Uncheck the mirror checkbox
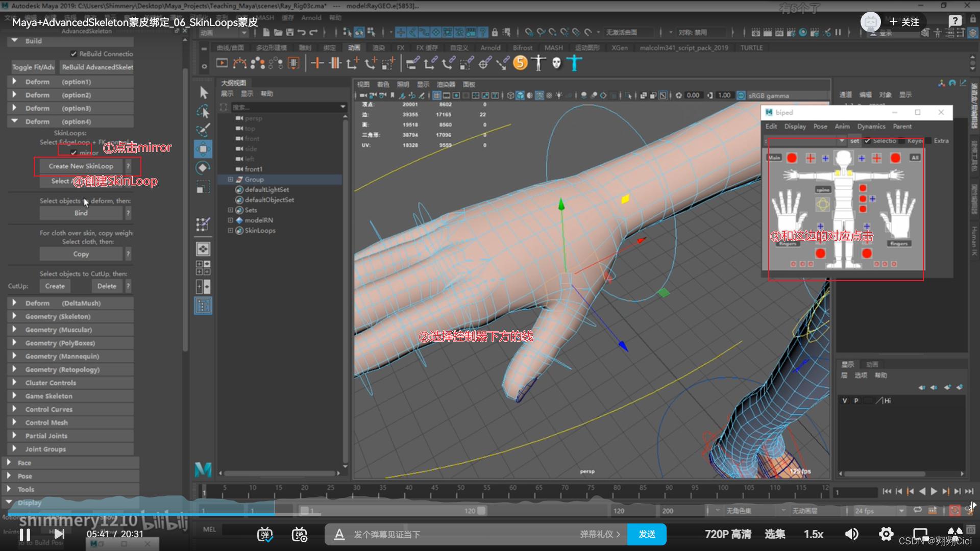980x551 pixels. point(74,153)
